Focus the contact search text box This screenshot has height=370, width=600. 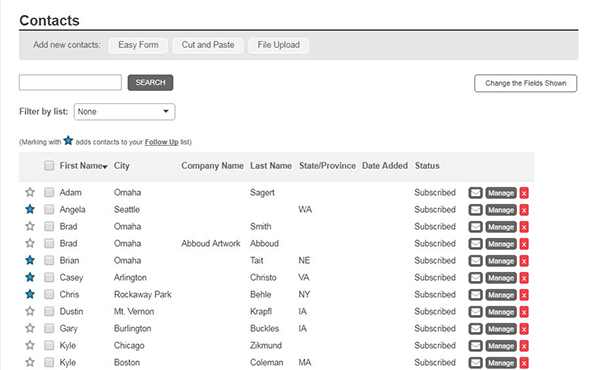(70, 83)
